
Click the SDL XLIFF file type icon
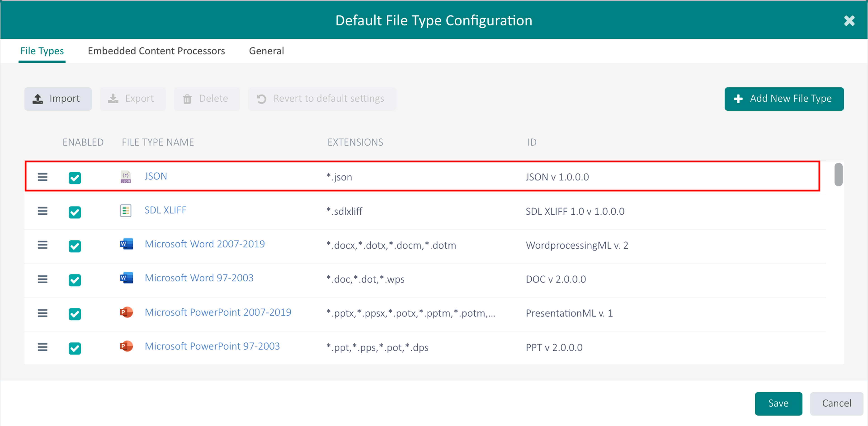point(126,211)
